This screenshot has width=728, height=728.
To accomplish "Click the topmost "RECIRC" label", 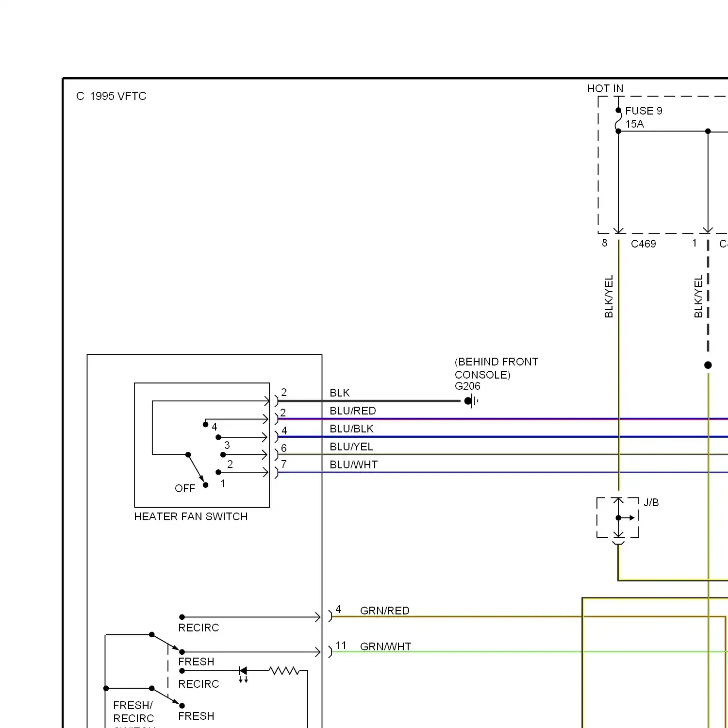I will [x=199, y=628].
